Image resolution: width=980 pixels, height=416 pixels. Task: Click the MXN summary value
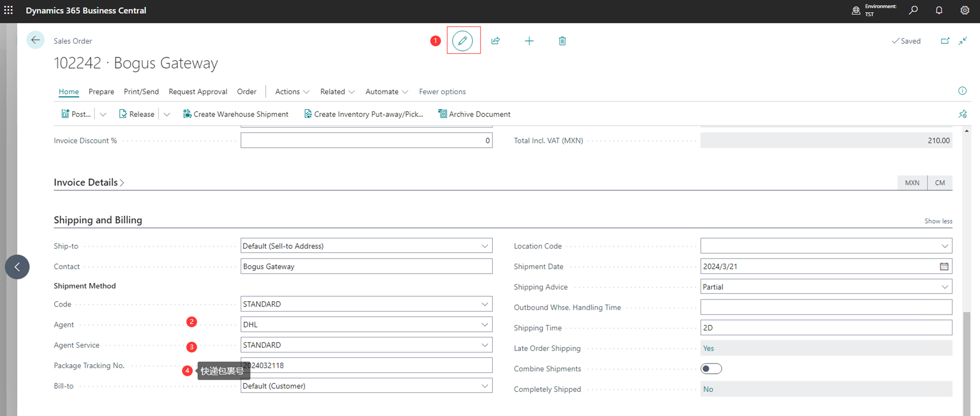912,183
